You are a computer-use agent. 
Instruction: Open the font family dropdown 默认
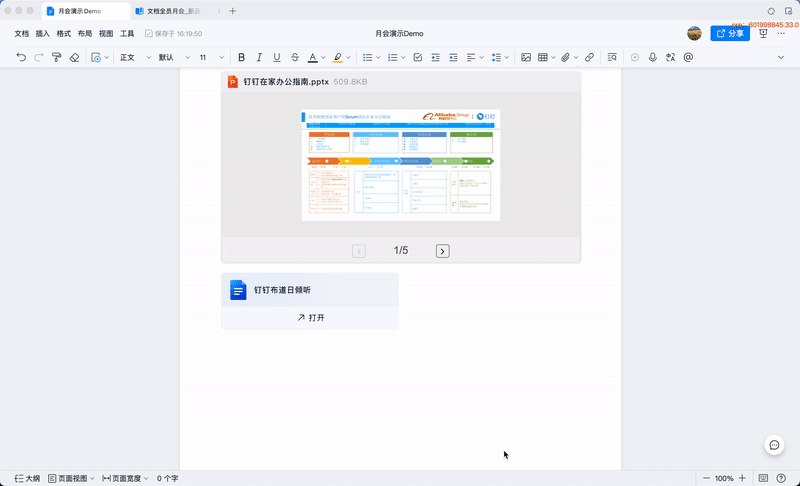coord(174,57)
